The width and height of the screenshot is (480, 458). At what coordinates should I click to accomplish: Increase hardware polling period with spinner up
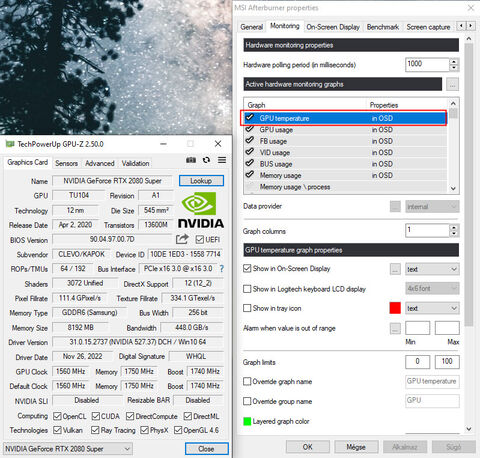(x=454, y=61)
